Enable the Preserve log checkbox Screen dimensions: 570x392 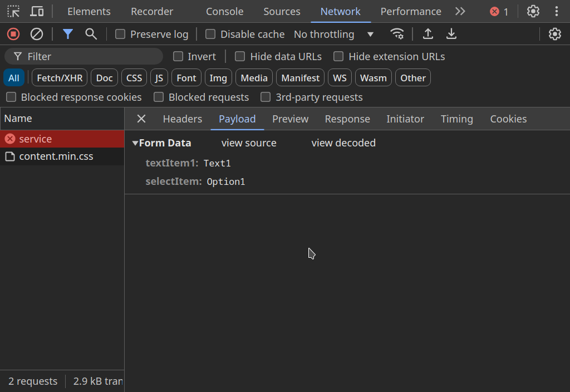click(x=120, y=35)
